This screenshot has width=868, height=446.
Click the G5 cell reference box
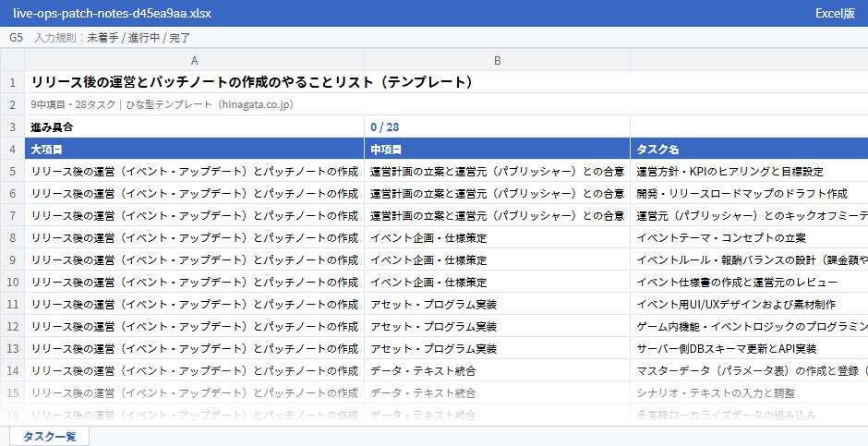click(x=16, y=38)
